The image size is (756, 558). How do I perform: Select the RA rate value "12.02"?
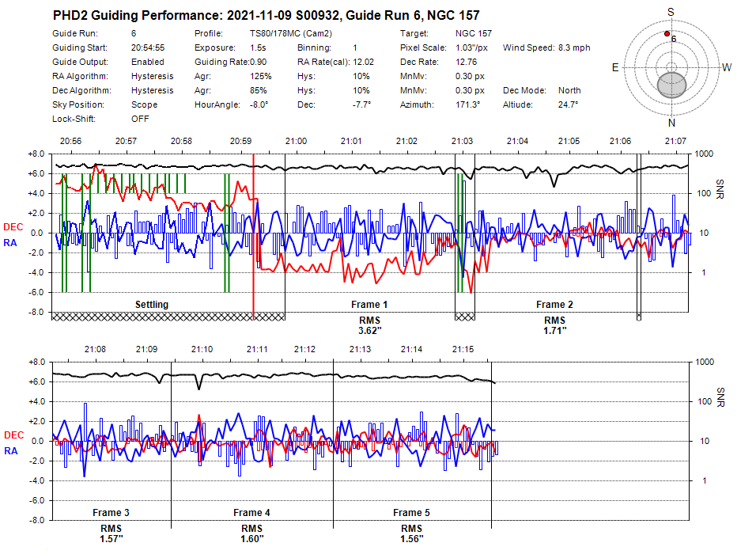[363, 62]
